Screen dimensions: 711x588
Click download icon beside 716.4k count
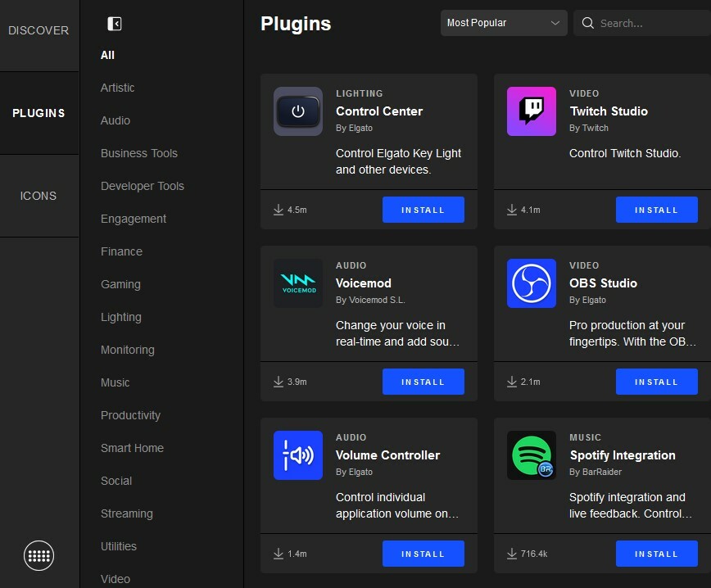[x=512, y=554]
